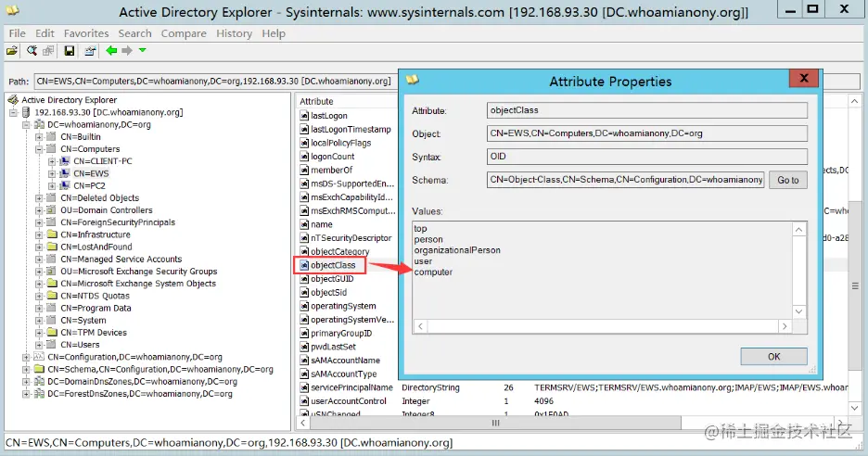Click the Search container magnifier icon

tap(32, 51)
